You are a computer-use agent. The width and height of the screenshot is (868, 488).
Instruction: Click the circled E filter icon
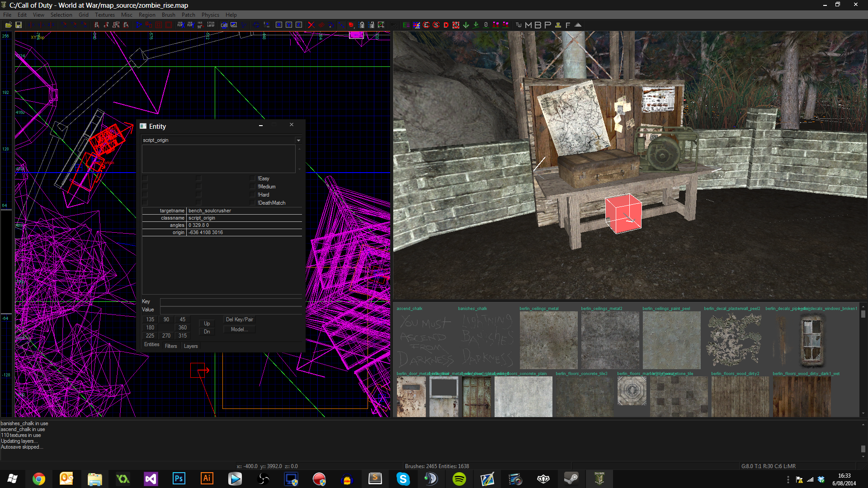(x=426, y=25)
